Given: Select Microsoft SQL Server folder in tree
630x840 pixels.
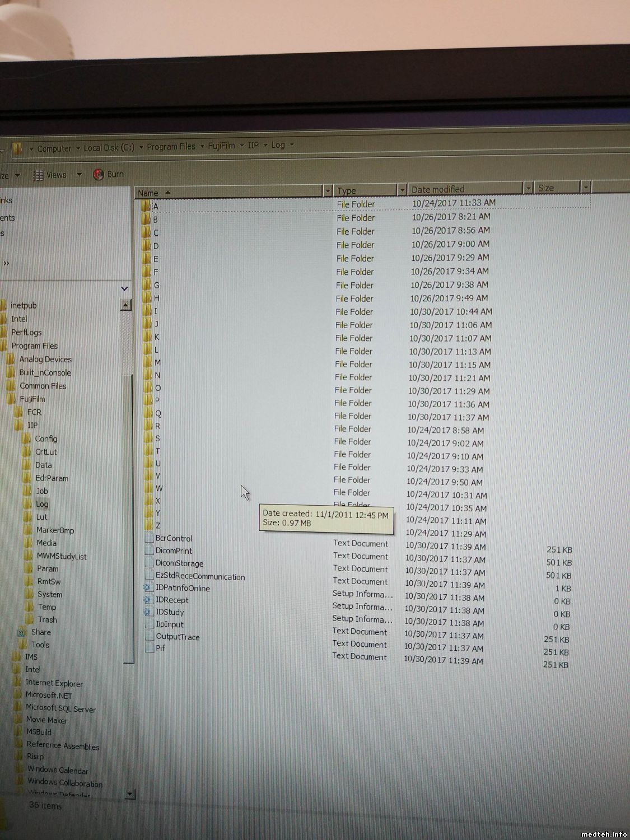Looking at the screenshot, I should (60, 708).
